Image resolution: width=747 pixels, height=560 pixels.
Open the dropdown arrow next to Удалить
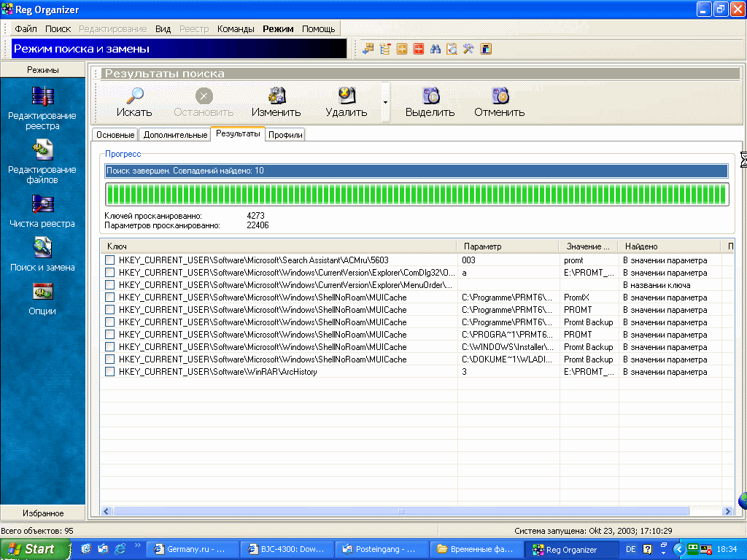(385, 102)
